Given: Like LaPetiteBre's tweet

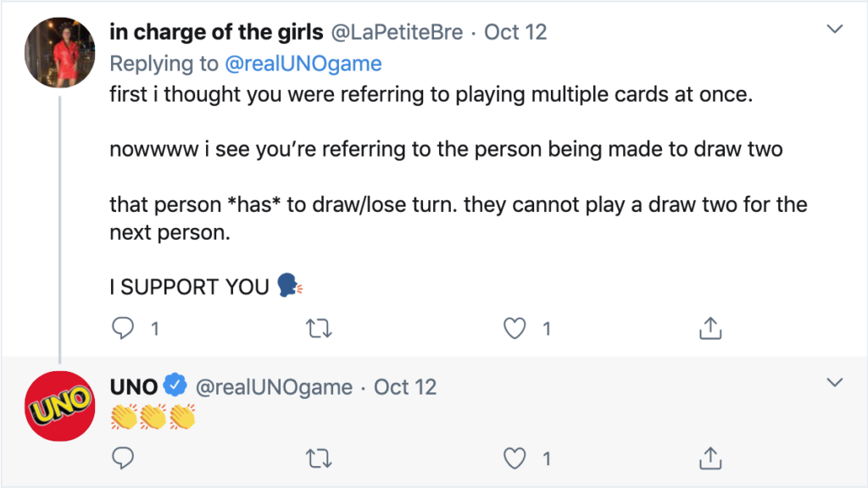Looking at the screenshot, I should [513, 328].
